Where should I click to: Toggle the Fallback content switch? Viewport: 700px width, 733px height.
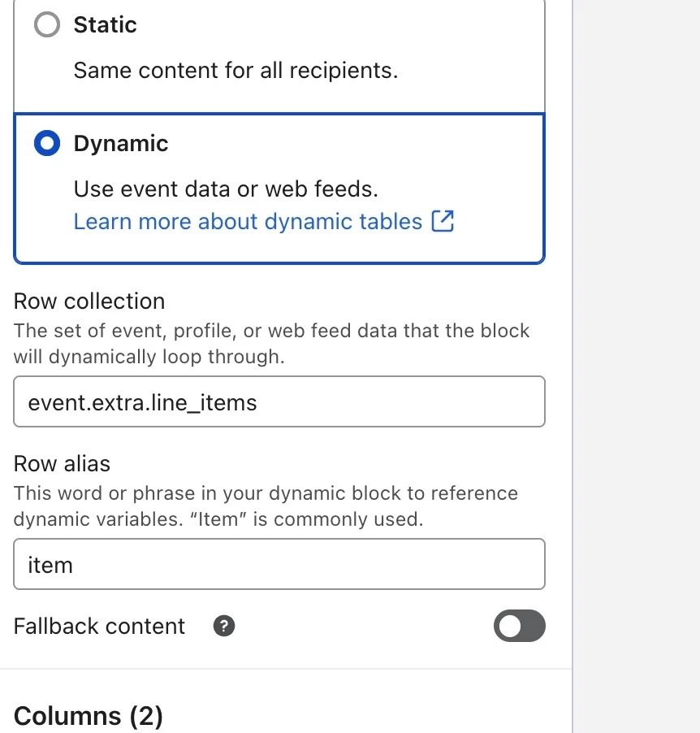click(x=519, y=627)
